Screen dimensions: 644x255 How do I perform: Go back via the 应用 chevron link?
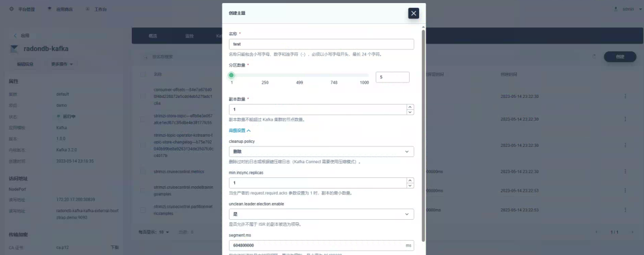21,35
